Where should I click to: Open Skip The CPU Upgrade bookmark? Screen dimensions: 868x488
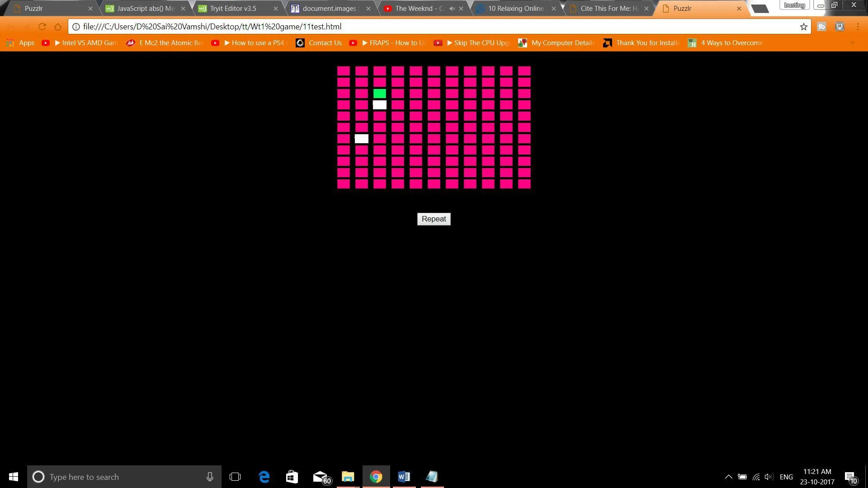(472, 43)
